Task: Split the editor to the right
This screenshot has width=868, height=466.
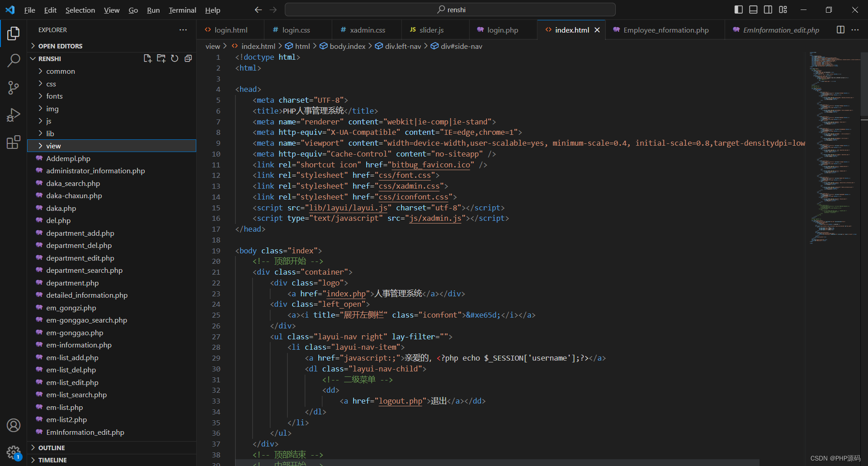Action: point(840,30)
